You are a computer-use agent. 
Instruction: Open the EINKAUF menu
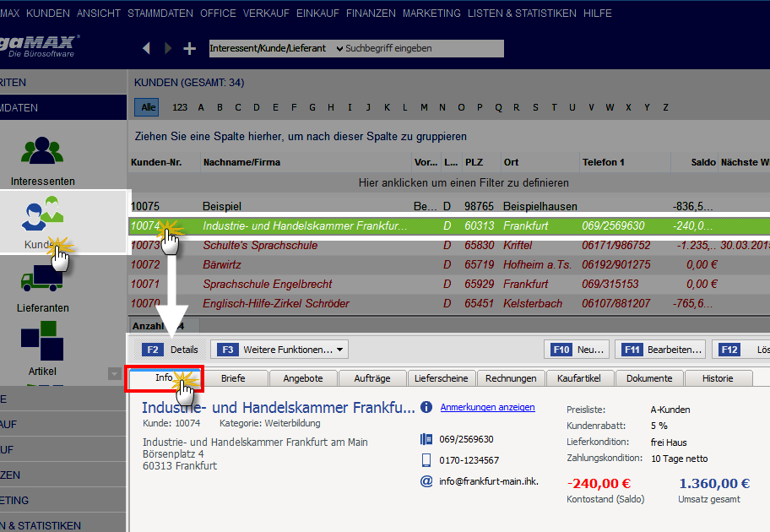coord(317,14)
